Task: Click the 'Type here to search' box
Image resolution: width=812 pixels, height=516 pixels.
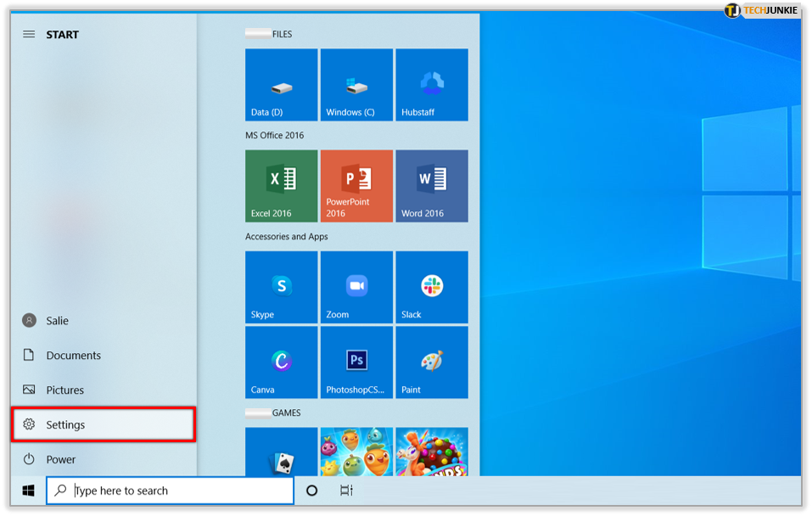Action: (x=170, y=491)
